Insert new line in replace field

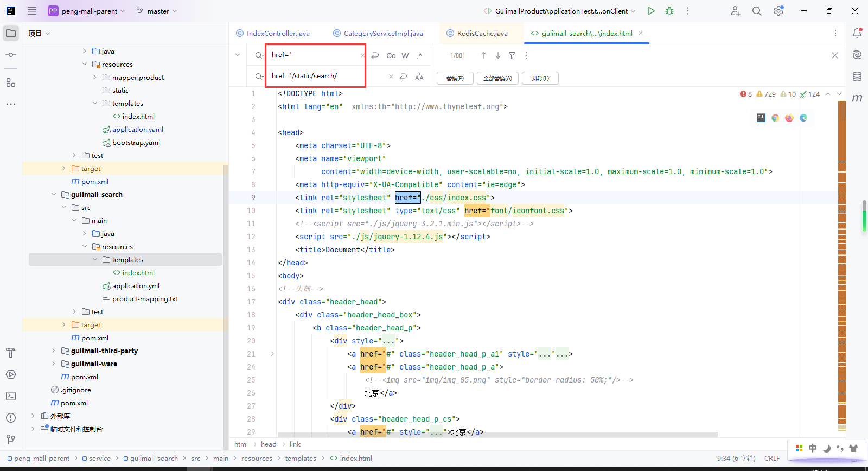[x=403, y=77]
